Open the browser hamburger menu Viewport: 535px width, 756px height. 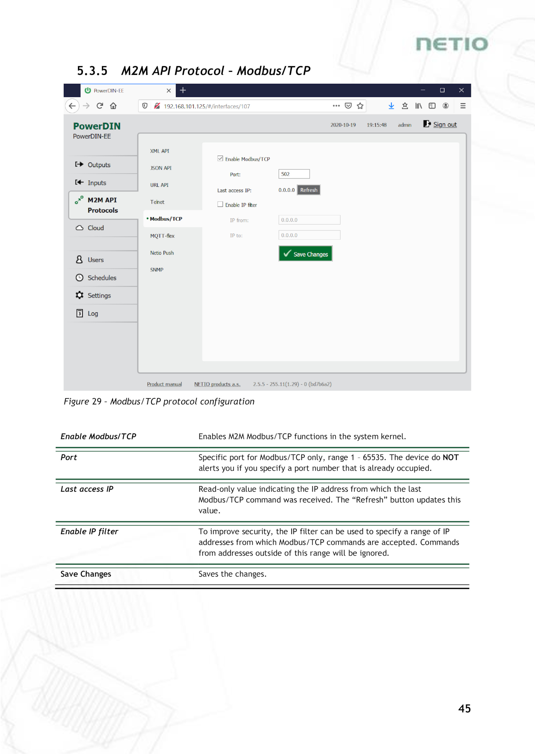pyautogui.click(x=463, y=106)
